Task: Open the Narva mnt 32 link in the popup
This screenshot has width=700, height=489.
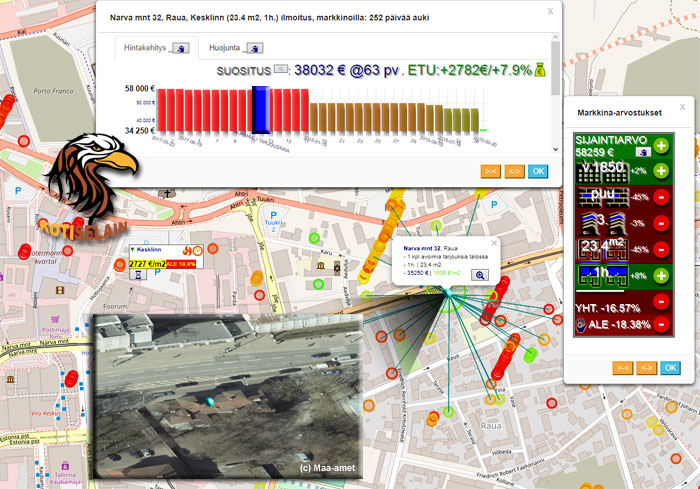Action: click(422, 248)
